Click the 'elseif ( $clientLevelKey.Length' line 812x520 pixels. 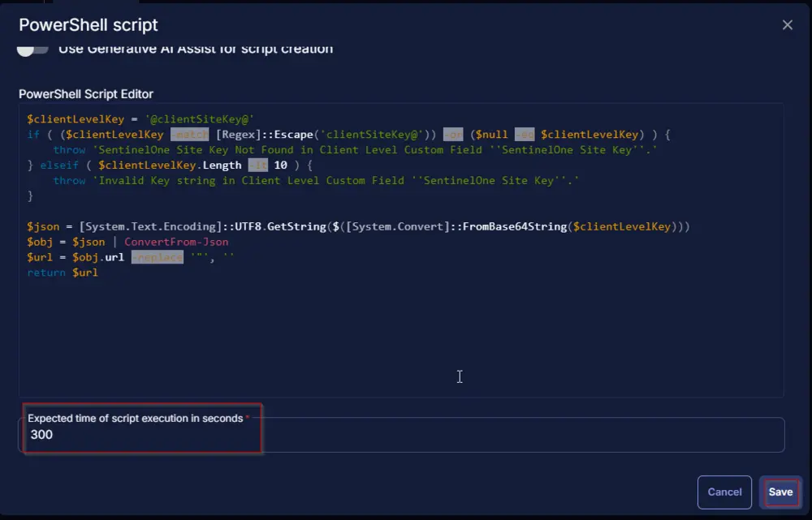[170, 165]
